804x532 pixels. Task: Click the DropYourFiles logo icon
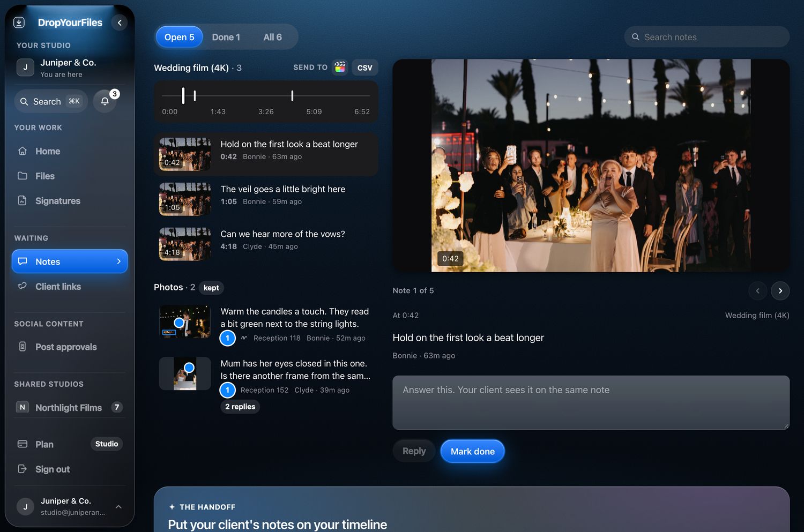(19, 23)
